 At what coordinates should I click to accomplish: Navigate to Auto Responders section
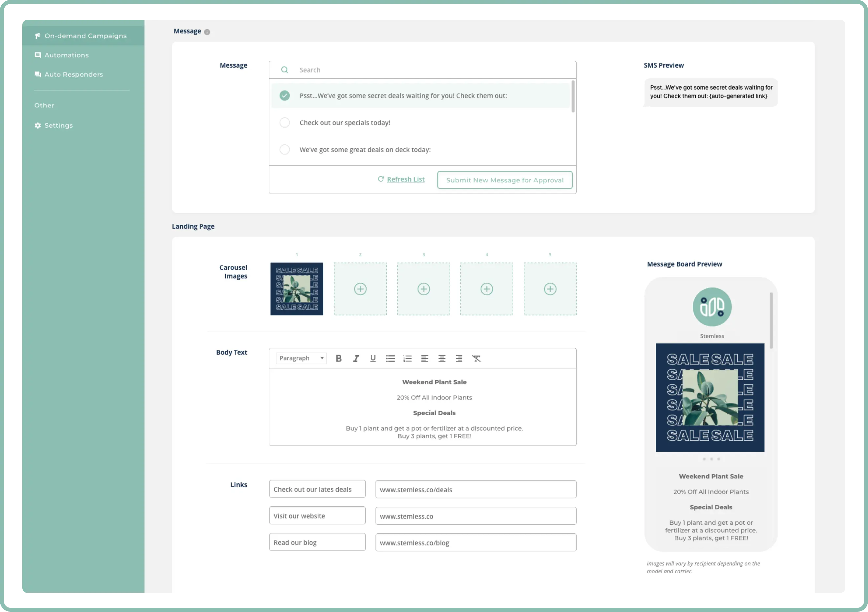click(74, 73)
